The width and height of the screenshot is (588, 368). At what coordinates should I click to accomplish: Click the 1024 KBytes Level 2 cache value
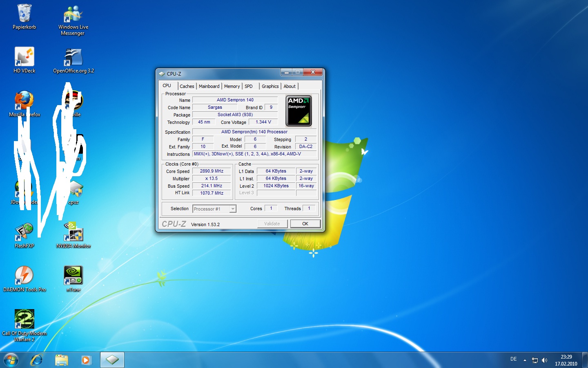(276, 186)
